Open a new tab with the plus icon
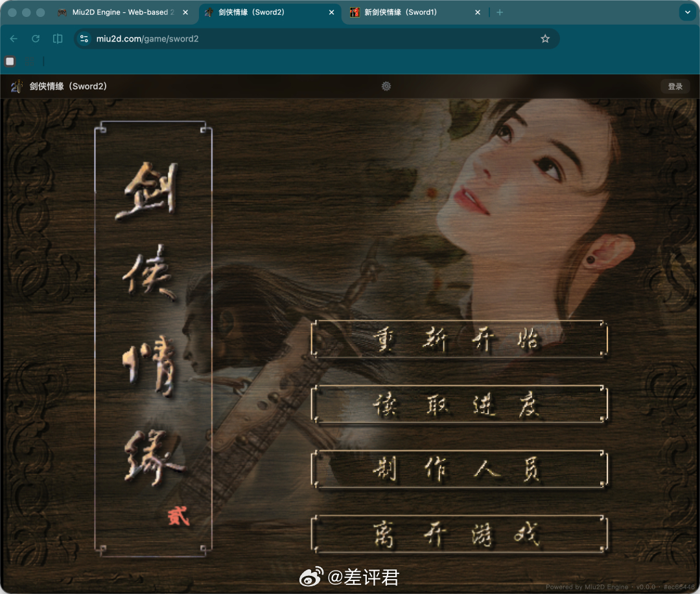 [500, 12]
